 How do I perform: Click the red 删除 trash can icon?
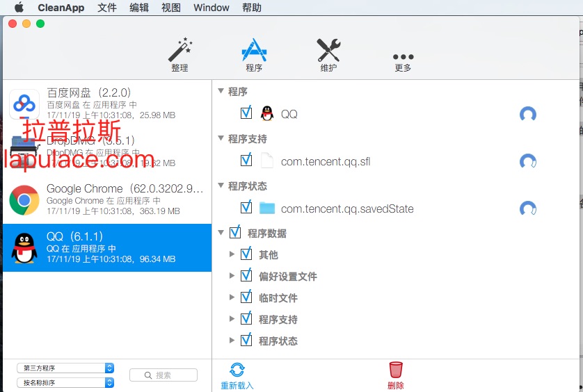pos(396,370)
